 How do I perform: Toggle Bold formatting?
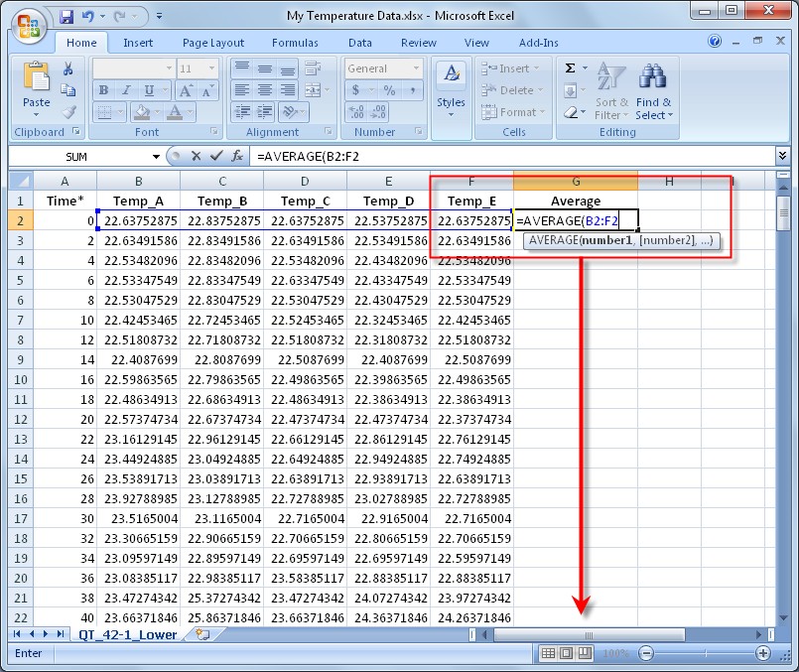point(102,88)
